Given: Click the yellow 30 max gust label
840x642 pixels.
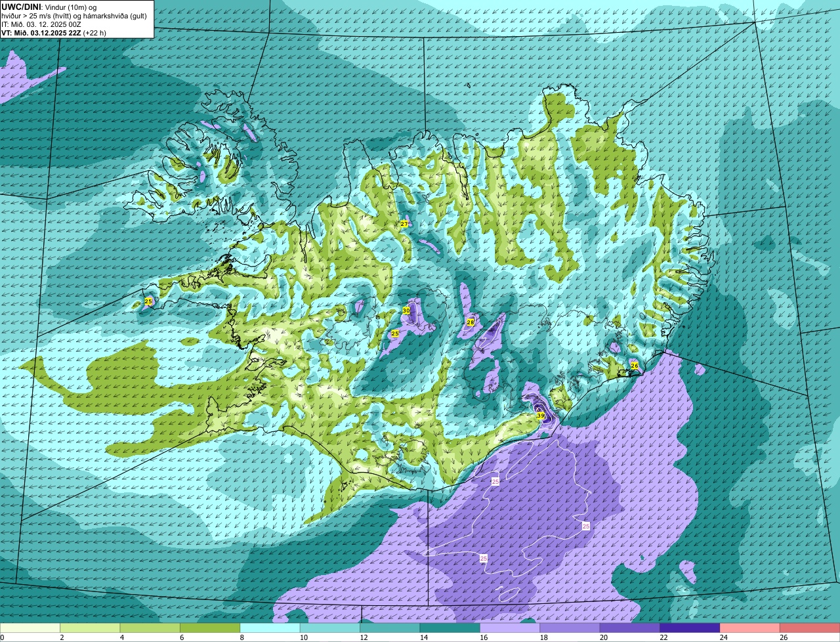Looking at the screenshot, I should coord(406,310).
